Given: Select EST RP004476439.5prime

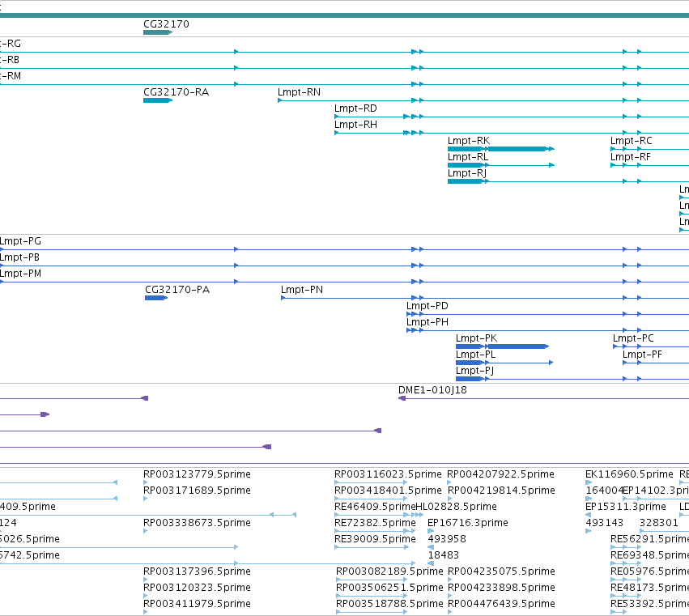Looking at the screenshot, I should [x=501, y=604].
